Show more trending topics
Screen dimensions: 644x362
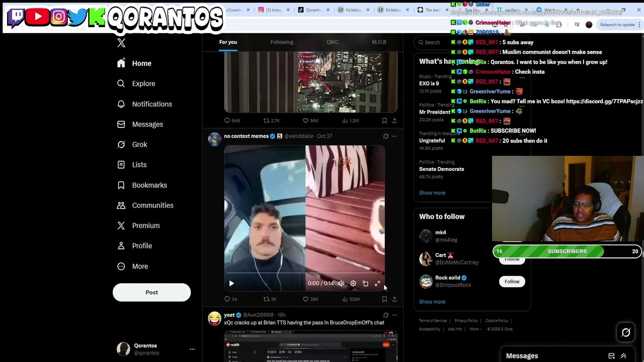(432, 193)
